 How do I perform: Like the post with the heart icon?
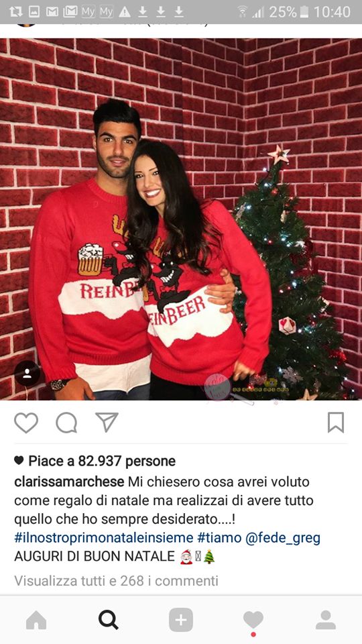[x=26, y=423]
